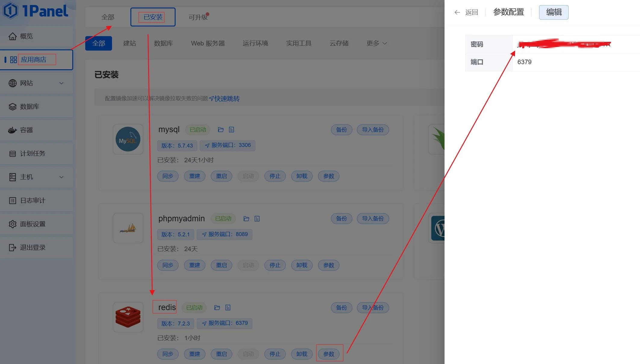Image resolution: width=640 pixels, height=364 pixels.
Task: Click mysql 导入备份 button
Action: pyautogui.click(x=373, y=130)
